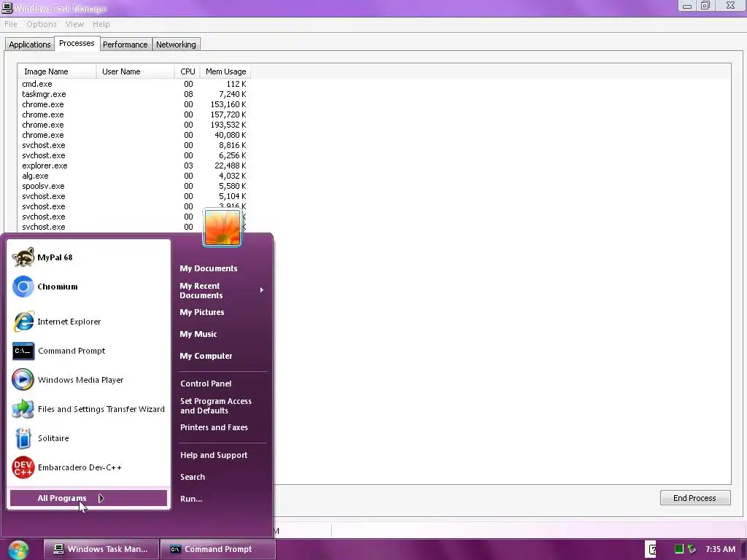Click the Internet Explorer e icon

(23, 322)
